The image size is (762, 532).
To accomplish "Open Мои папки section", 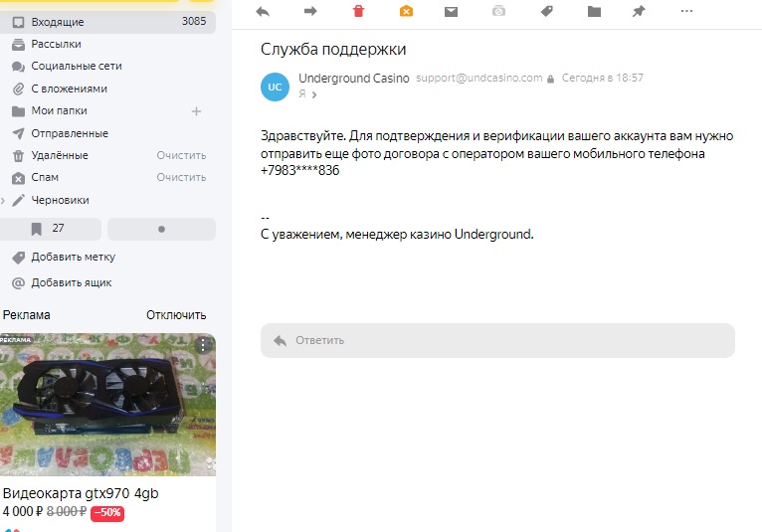I will pos(59,110).
